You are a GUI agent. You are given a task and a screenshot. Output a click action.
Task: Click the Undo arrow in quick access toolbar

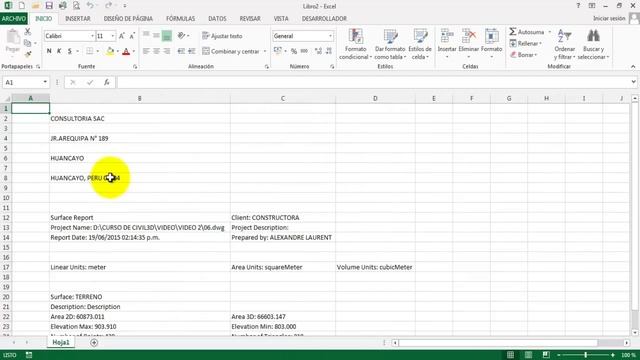[90, 6]
